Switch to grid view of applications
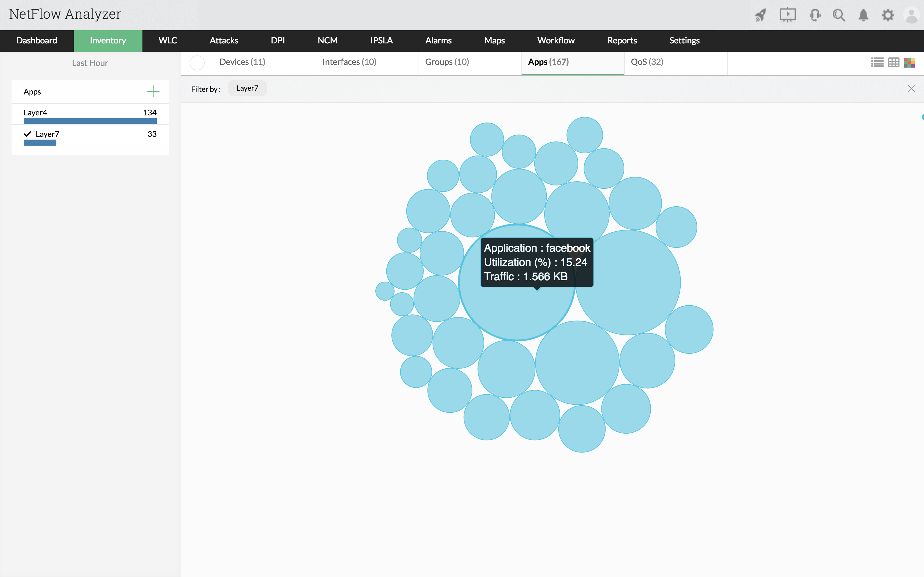 (x=894, y=62)
